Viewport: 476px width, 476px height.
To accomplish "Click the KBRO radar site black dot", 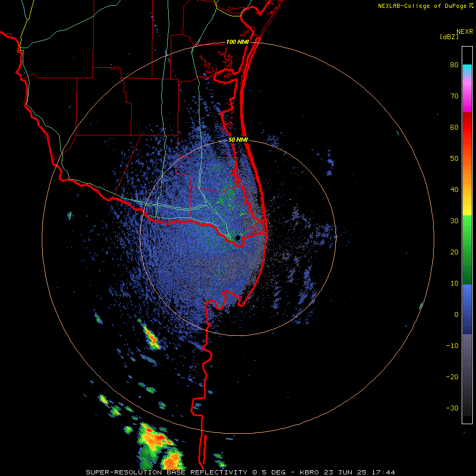I will click(x=237, y=237).
